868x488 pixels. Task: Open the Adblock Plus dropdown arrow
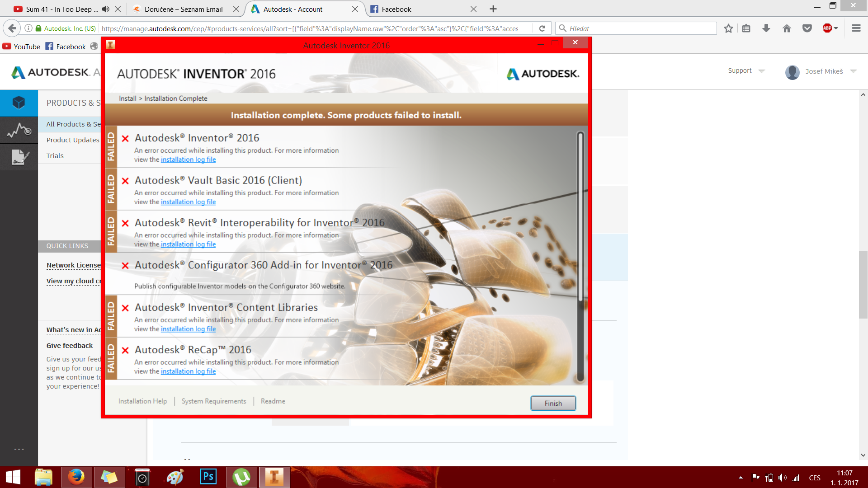(836, 28)
